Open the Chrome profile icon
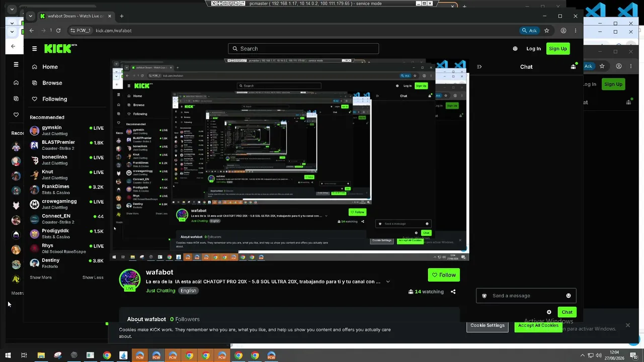Image resolution: width=644 pixels, height=362 pixels. [563, 31]
